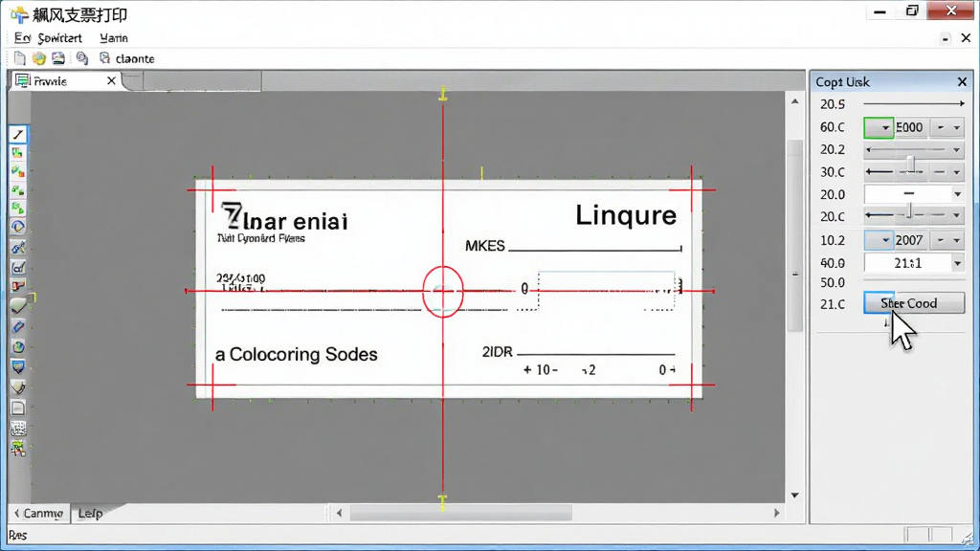Select the blue pen tool icon
The height and width of the screenshot is (551, 980).
coord(18,327)
